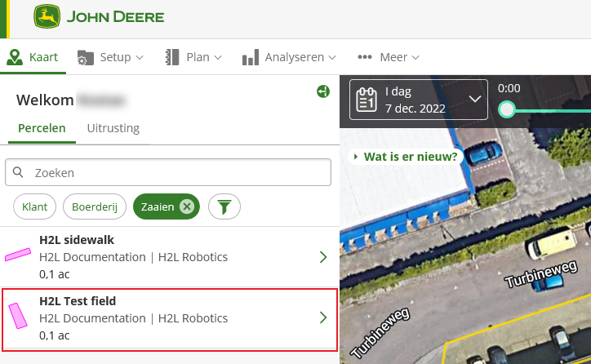591x364 pixels.
Task: Click the John Deere logo
Action: point(99,17)
